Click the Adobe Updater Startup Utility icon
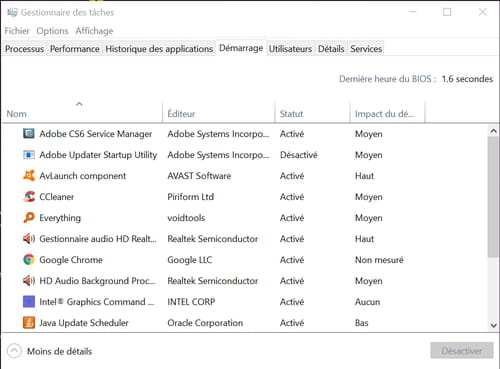This screenshot has height=369, width=500. point(29,155)
